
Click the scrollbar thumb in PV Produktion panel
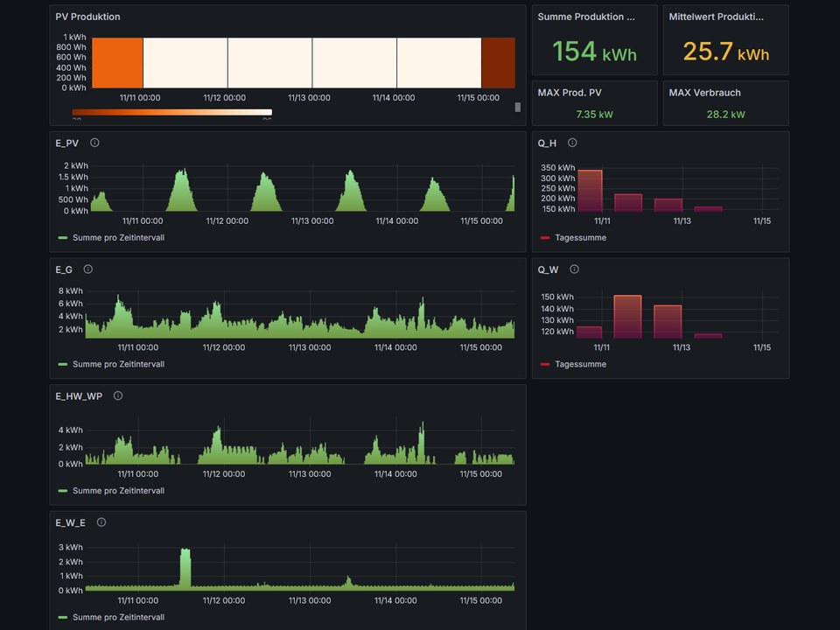[517, 107]
